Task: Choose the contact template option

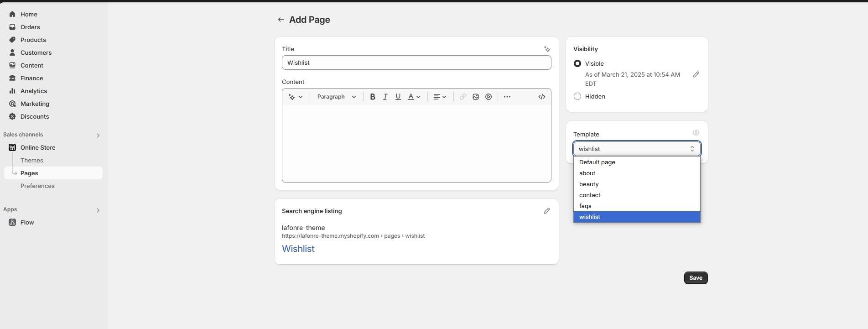Action: 590,195
